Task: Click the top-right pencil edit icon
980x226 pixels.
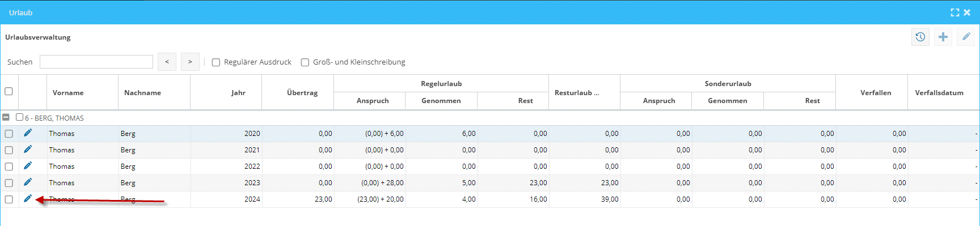Action: [x=966, y=37]
